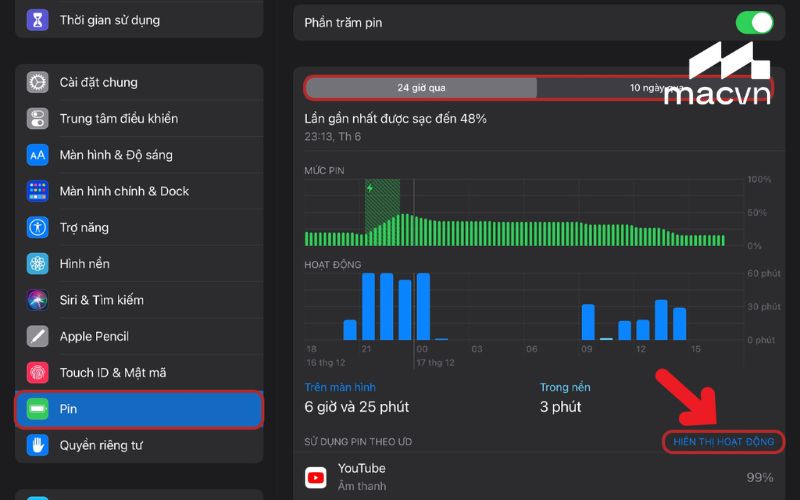This screenshot has width=800, height=500.
Task: Open Siri & Tìm kiếm settings
Action: (x=139, y=299)
